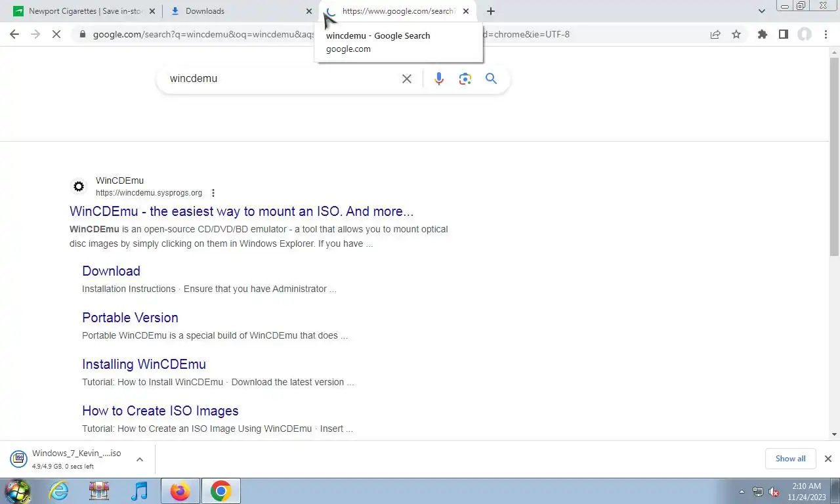Click the ISO file icon in the downloads bar
840x504 pixels.
click(x=19, y=458)
